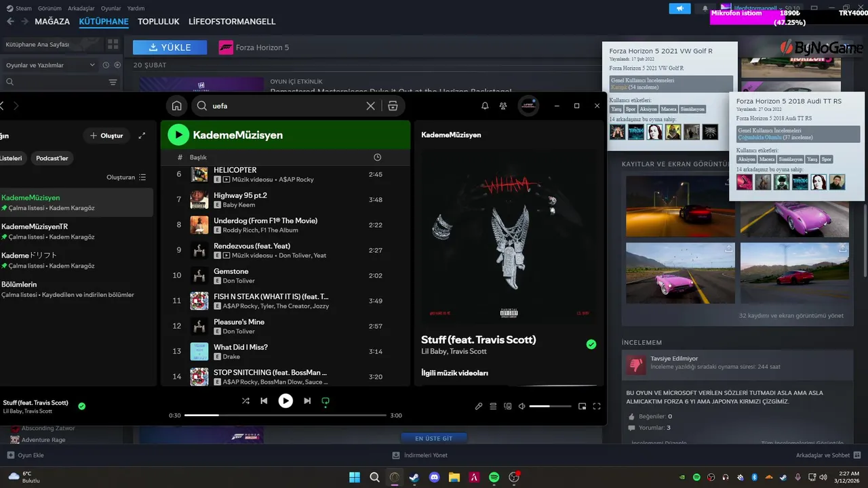
Task: Open Arkadaşlar ve Sohbet panel
Action: tap(828, 455)
